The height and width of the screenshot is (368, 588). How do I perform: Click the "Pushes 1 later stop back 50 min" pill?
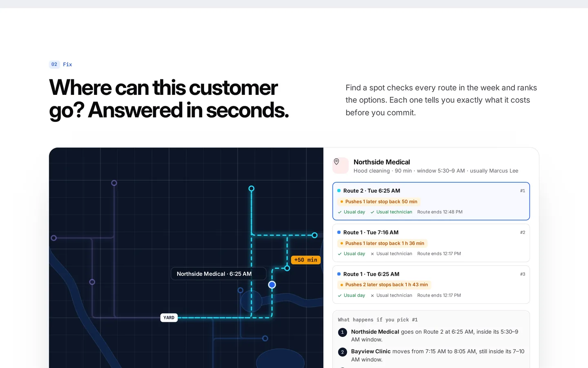pos(379,202)
